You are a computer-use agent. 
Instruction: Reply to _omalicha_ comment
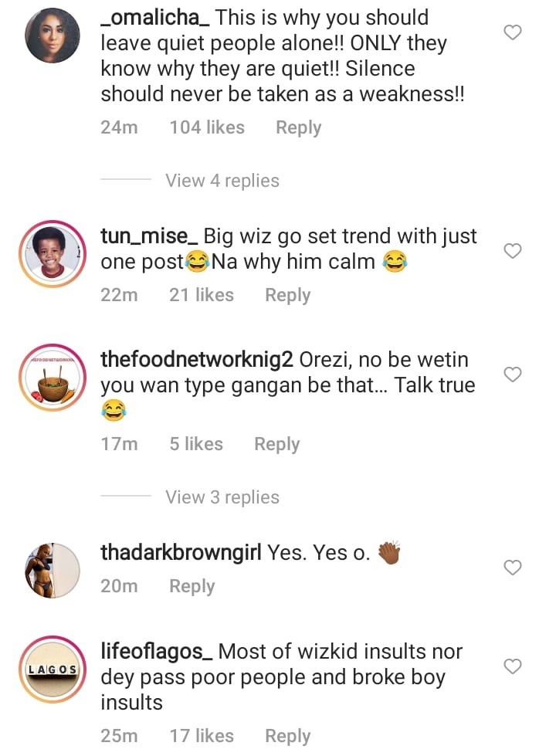[298, 127]
